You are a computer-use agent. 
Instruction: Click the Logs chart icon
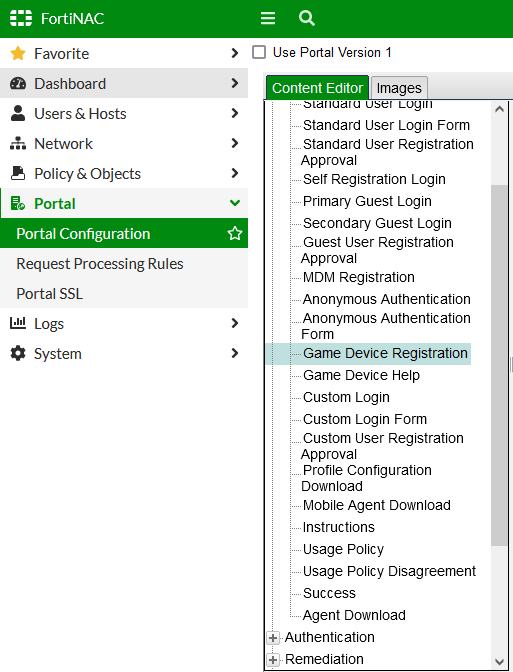(18, 323)
